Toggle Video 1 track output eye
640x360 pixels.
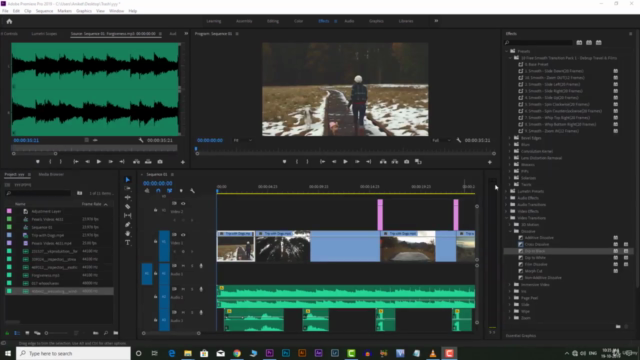point(183,235)
